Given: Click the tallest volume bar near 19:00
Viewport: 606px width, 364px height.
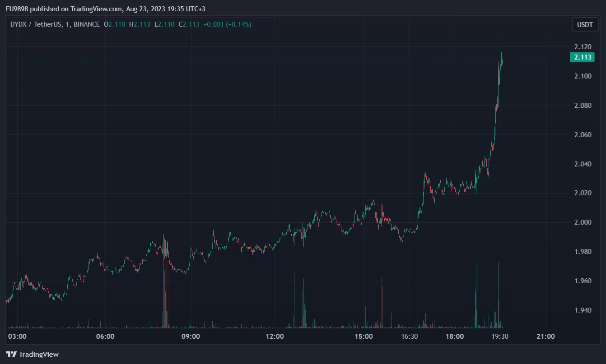Looking at the screenshot, I should (x=477, y=293).
